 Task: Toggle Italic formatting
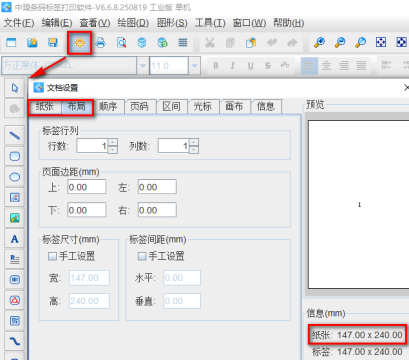click(233, 66)
